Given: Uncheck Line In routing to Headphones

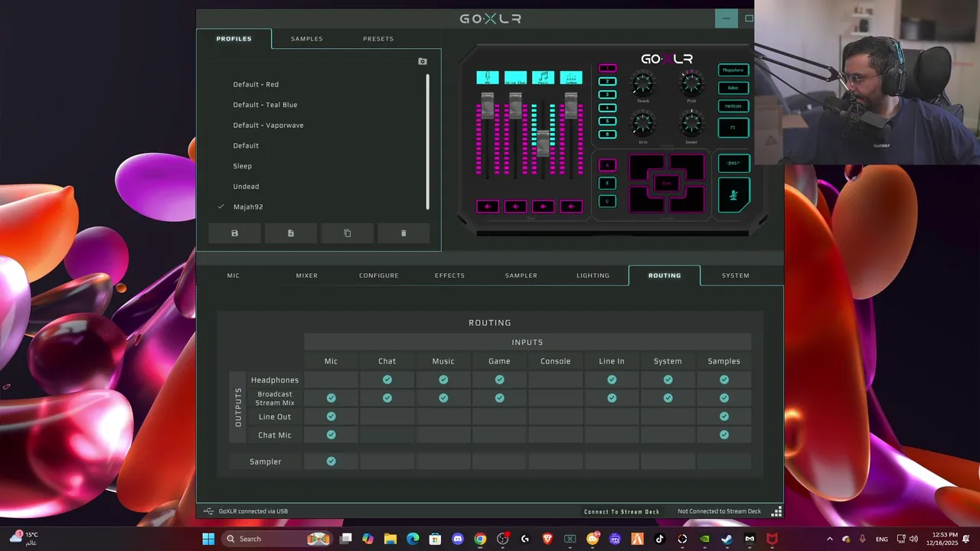Looking at the screenshot, I should pos(612,380).
